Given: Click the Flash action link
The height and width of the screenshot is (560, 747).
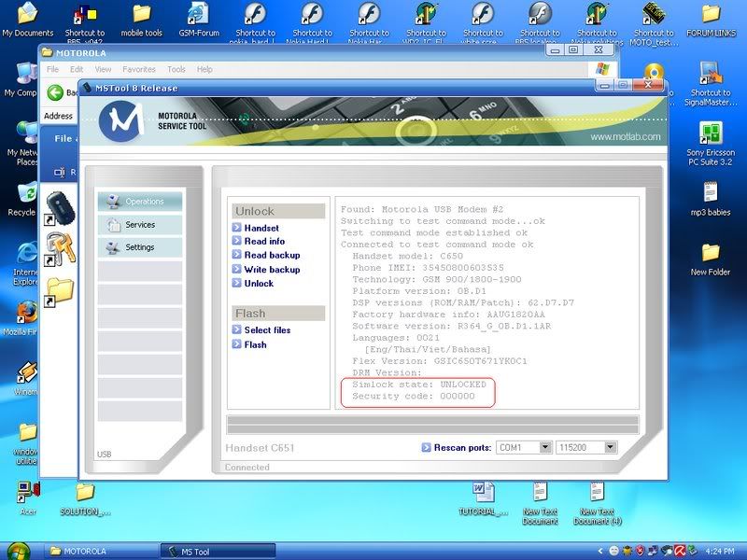Looking at the screenshot, I should pyautogui.click(x=255, y=344).
